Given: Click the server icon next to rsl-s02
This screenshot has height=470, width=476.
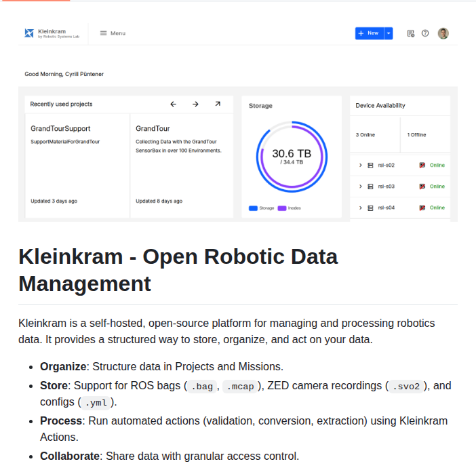Looking at the screenshot, I should tap(370, 165).
